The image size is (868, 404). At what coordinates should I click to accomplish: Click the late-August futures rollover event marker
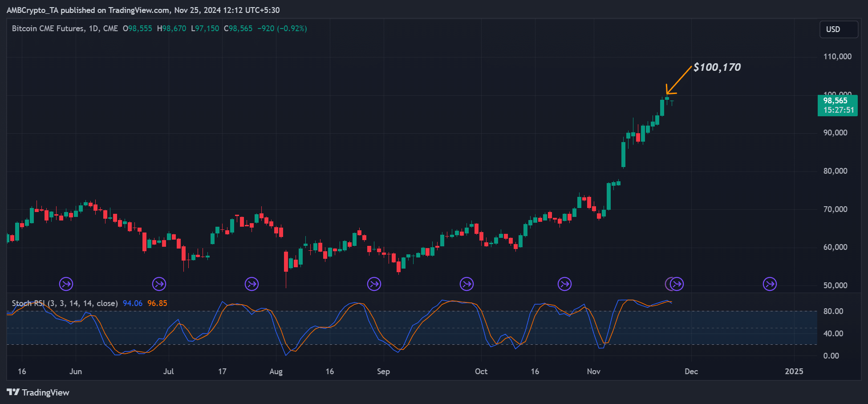[374, 284]
